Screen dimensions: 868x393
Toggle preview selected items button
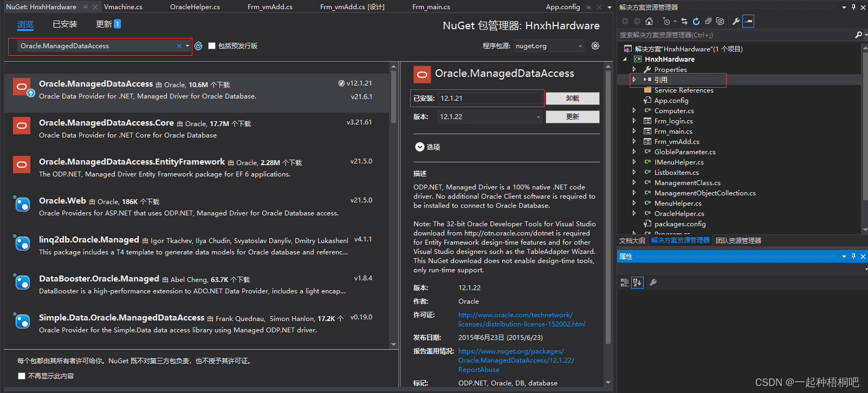[748, 21]
